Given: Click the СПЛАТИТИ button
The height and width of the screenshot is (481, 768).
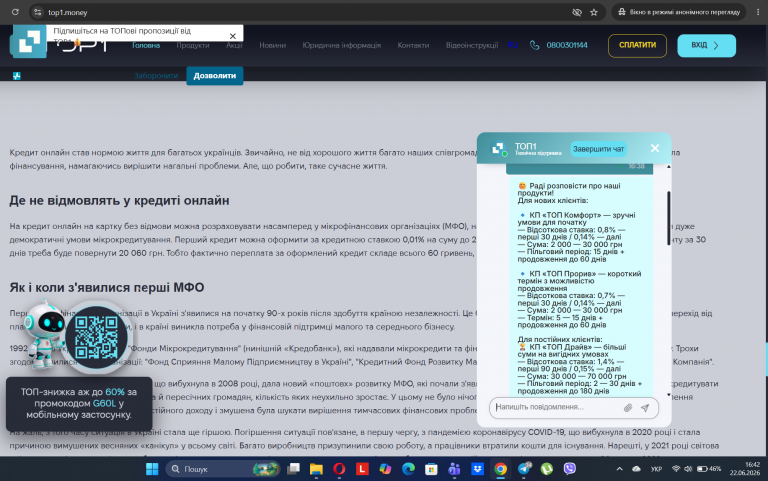Looking at the screenshot, I should tap(637, 46).
